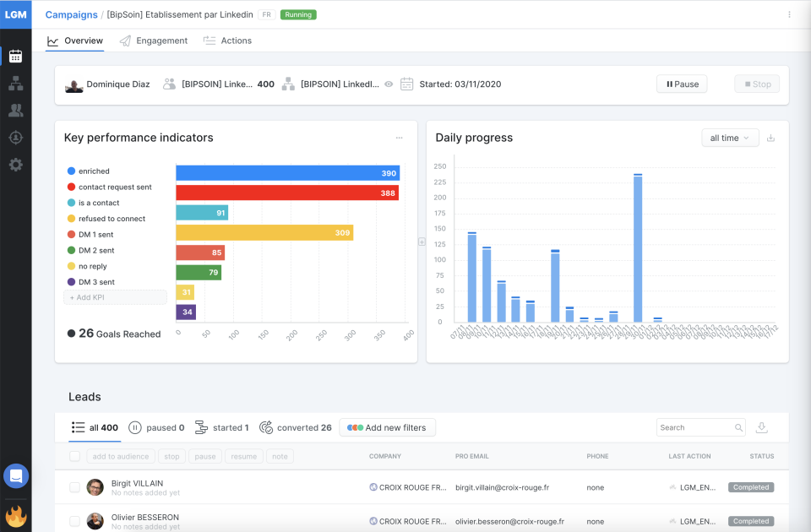Click the panel resize handle between the charts
This screenshot has height=532, width=811.
point(422,242)
